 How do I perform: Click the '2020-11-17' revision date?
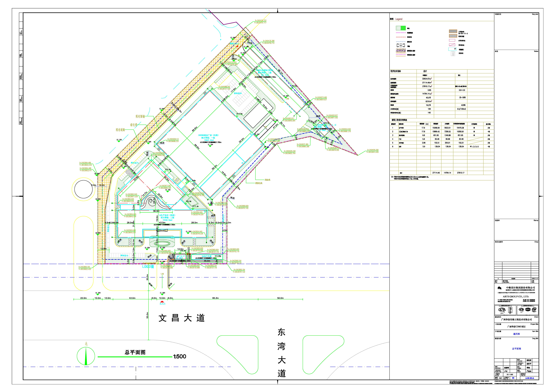click(x=535, y=279)
